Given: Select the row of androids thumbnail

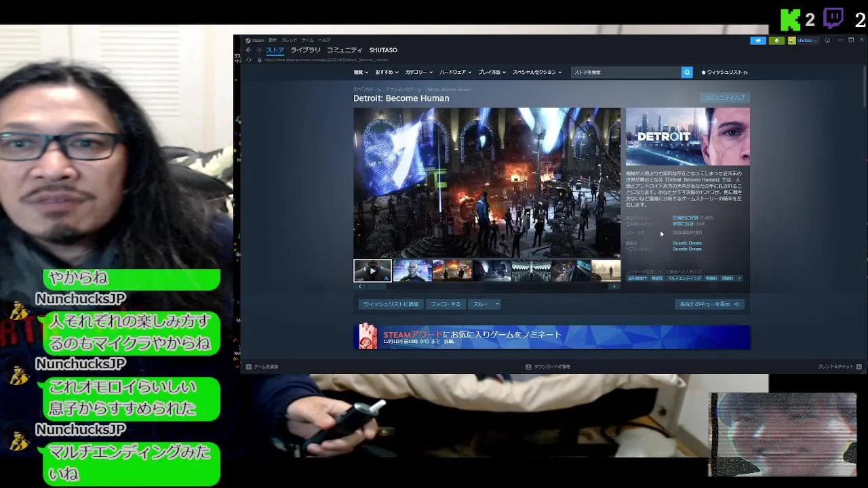Looking at the screenshot, I should (x=531, y=270).
